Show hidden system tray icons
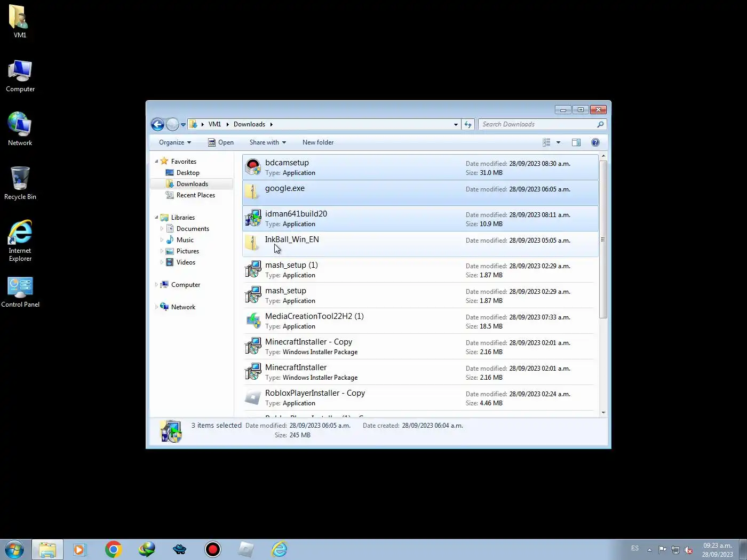 click(x=649, y=550)
